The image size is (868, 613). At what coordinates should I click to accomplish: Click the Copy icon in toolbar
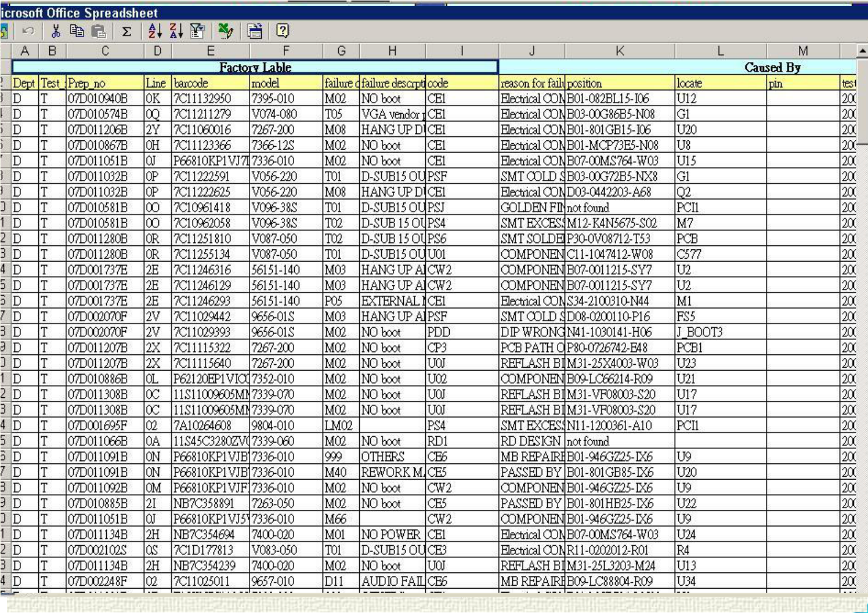pos(77,31)
